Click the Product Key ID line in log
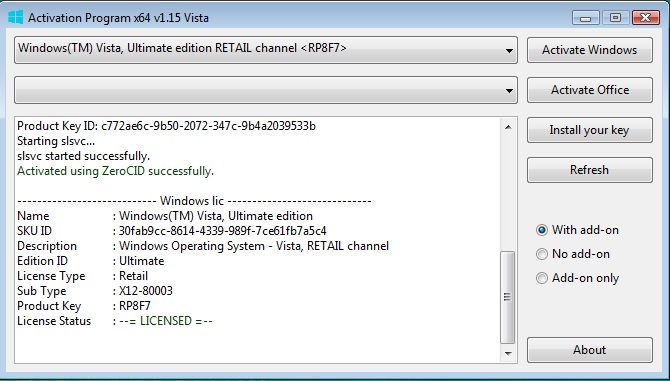Image resolution: width=670 pixels, height=381 pixels. 166,126
